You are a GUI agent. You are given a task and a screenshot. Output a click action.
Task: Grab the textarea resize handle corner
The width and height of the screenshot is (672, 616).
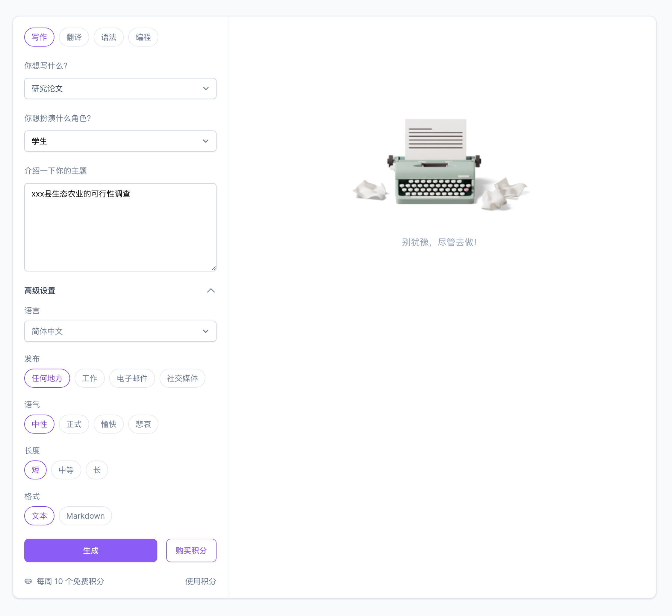click(214, 268)
